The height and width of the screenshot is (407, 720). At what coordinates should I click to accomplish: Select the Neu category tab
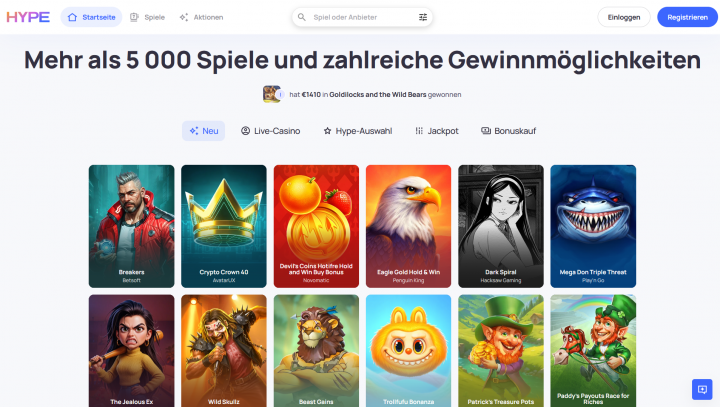click(x=203, y=131)
